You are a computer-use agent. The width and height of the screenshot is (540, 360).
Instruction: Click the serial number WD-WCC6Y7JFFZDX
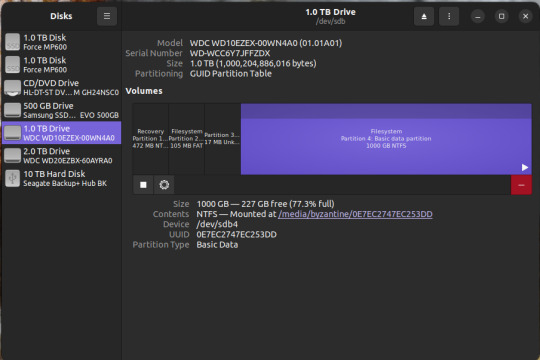pos(230,53)
